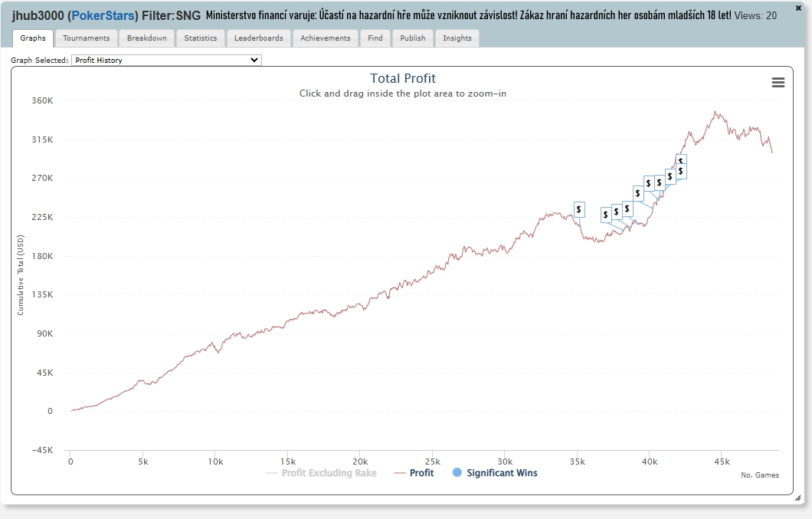Switch to the Graphs tab
Image resolution: width=812 pixels, height=519 pixels.
point(33,38)
